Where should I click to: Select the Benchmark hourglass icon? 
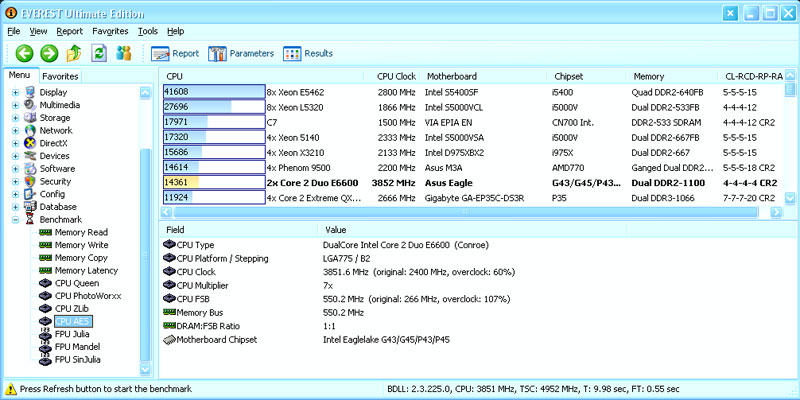30,220
